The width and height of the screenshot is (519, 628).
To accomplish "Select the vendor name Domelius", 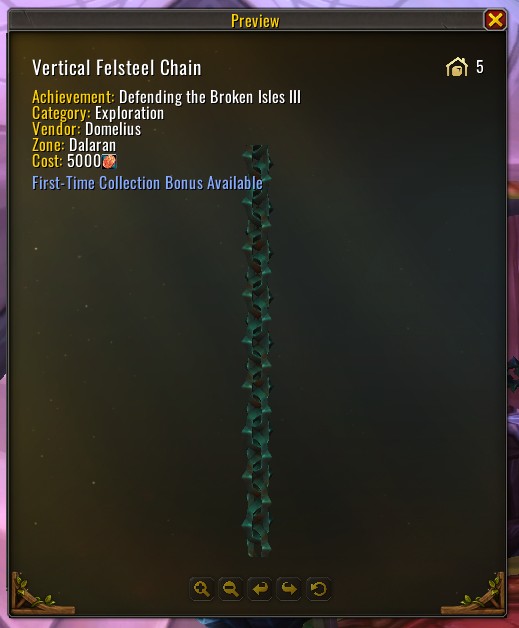I will [x=113, y=129].
